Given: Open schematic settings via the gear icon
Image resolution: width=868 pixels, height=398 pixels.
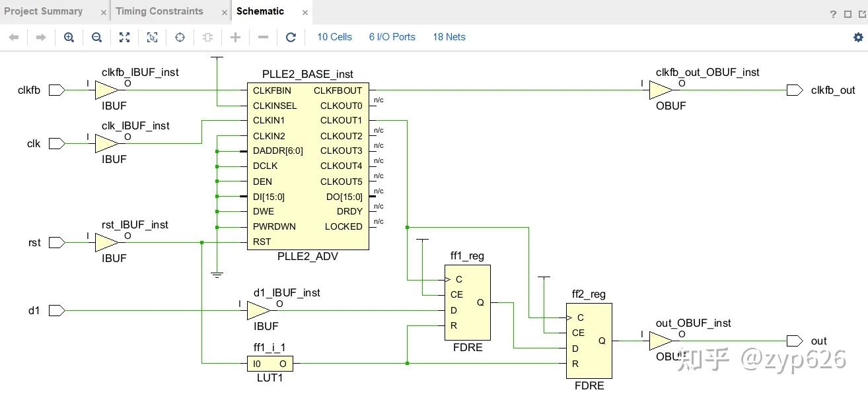Looking at the screenshot, I should point(857,37).
